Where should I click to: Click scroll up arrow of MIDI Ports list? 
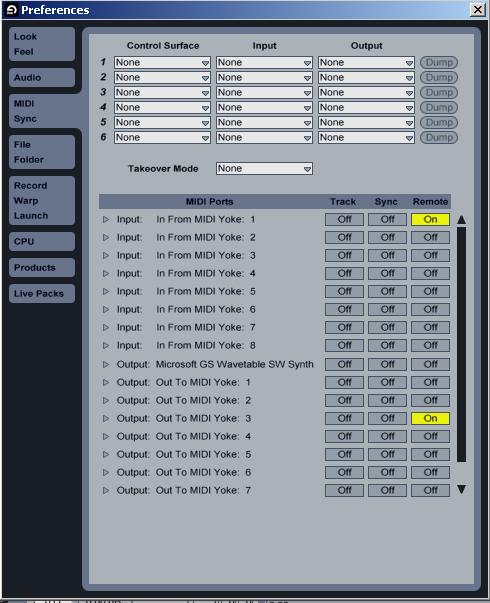pos(462,220)
